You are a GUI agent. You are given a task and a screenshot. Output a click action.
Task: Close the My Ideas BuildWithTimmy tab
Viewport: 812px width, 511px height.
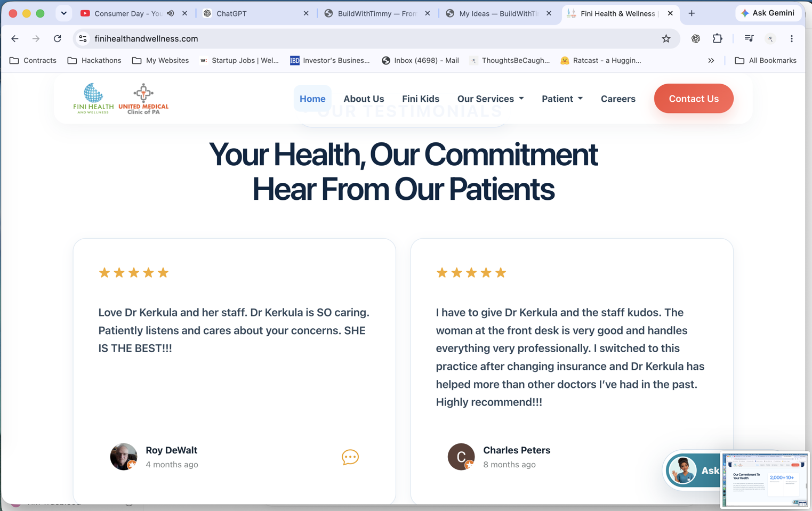(549, 13)
